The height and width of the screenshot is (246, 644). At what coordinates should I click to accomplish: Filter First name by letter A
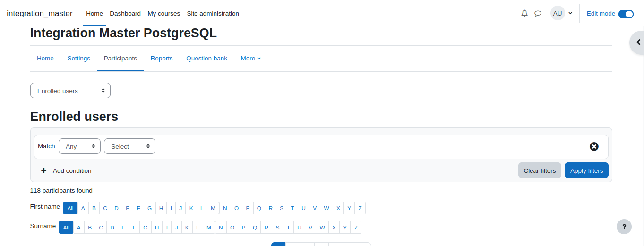pyautogui.click(x=83, y=208)
